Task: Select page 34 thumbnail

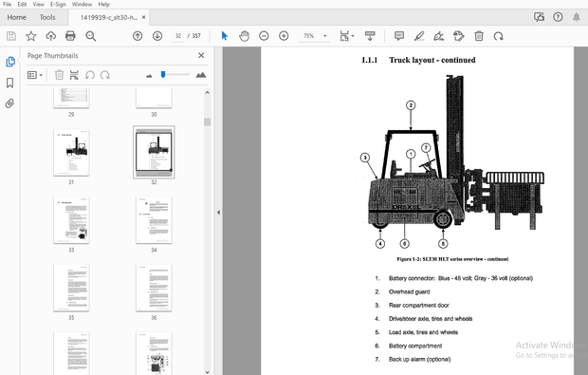Action: click(154, 220)
